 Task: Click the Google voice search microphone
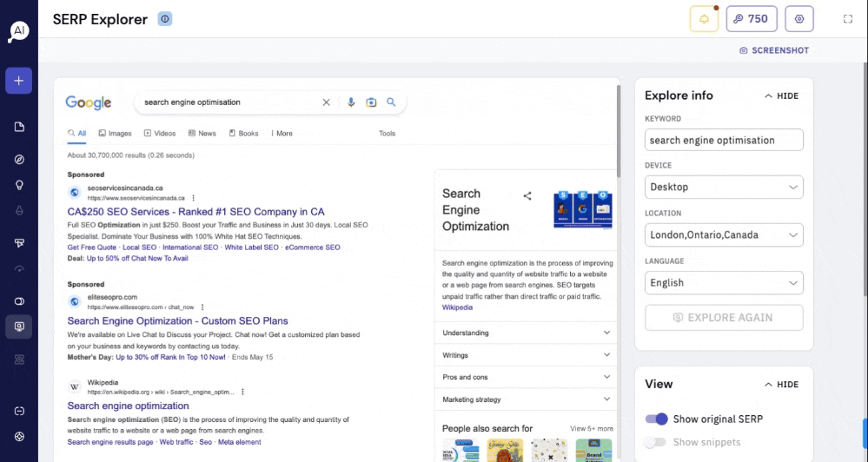click(351, 102)
